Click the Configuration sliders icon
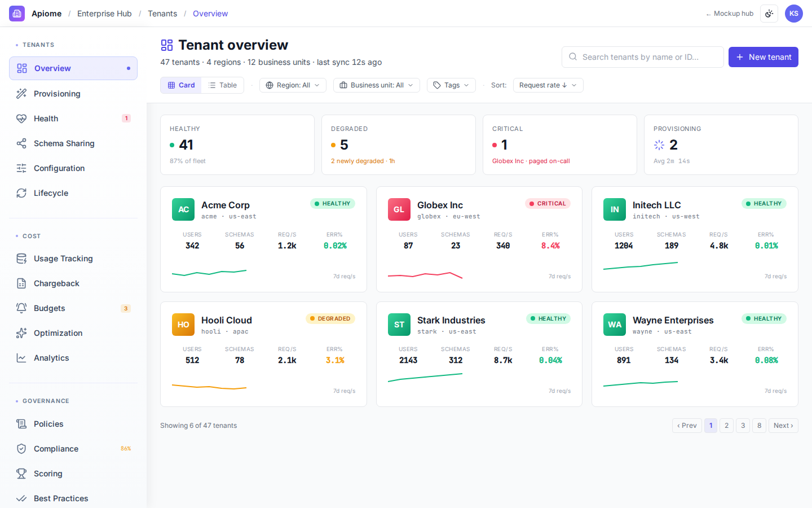 (x=21, y=168)
